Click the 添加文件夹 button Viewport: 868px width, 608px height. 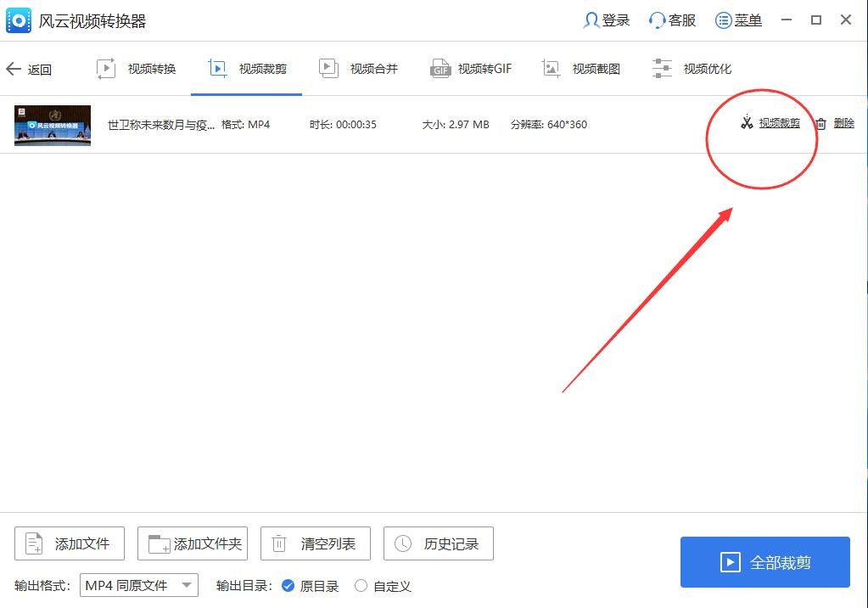[x=193, y=543]
